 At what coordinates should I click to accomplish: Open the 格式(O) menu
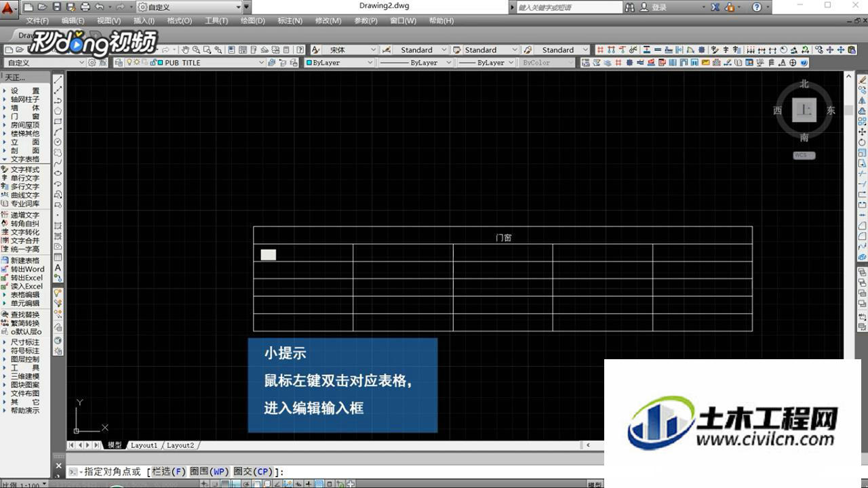coord(180,20)
